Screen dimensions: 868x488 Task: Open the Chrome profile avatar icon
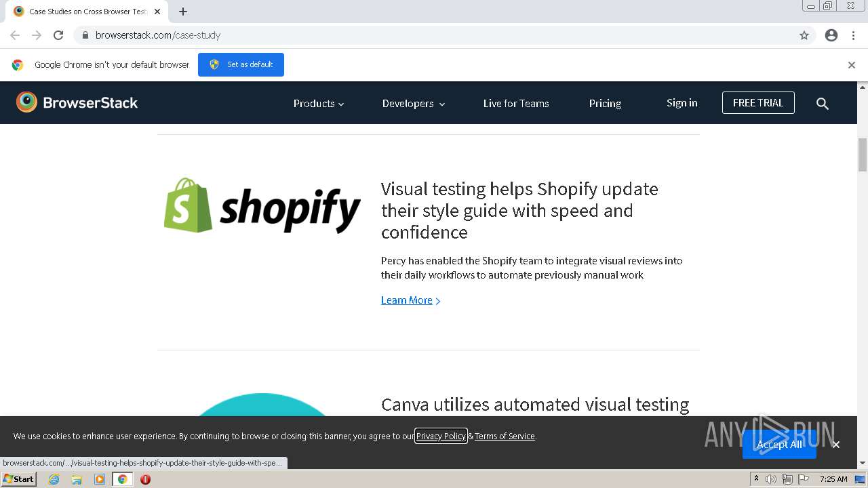point(831,35)
